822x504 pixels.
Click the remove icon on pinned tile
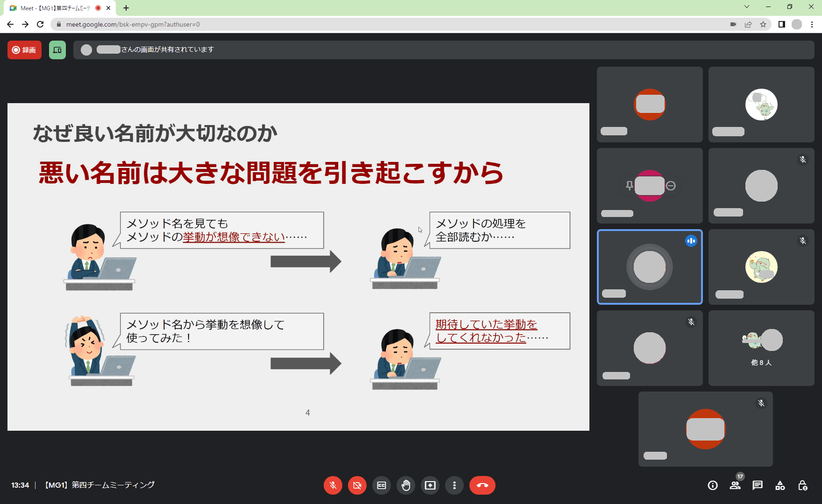pyautogui.click(x=671, y=186)
